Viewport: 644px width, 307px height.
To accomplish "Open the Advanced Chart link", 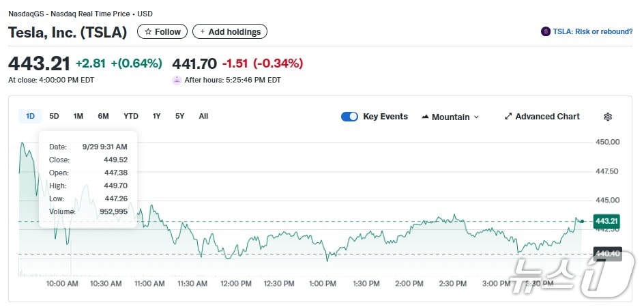I will (547, 117).
